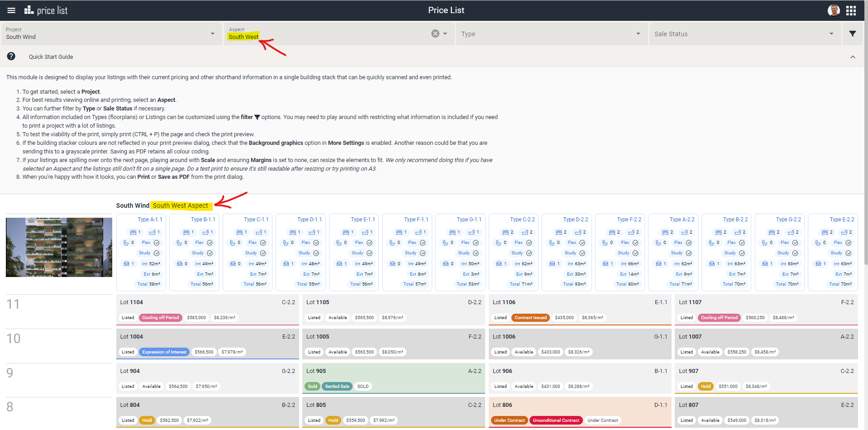Image resolution: width=868 pixels, height=430 pixels.
Task: Toggle Flex checkmark in Type D-1.1 card
Action: point(316,243)
